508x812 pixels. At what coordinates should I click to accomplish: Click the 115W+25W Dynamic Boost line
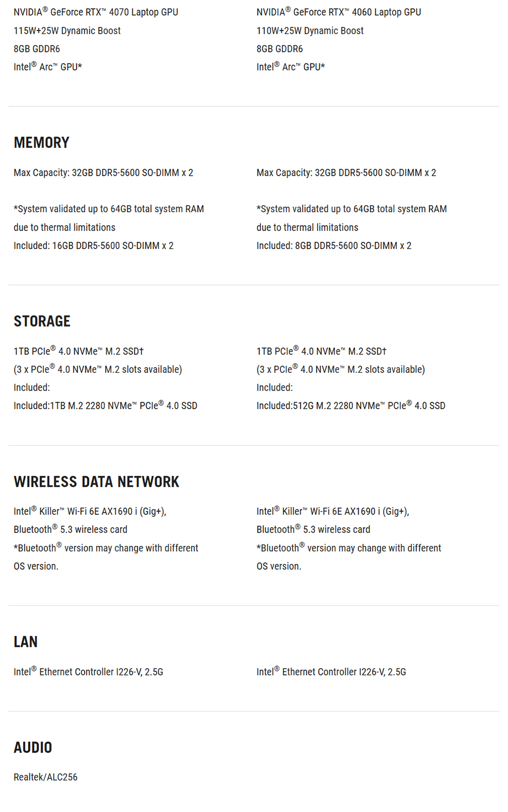pos(67,31)
